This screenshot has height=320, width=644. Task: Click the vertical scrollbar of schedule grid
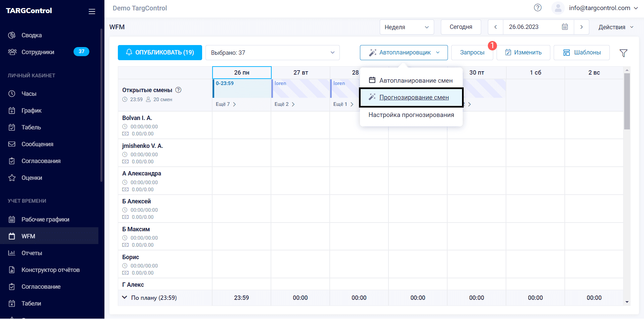(627, 102)
